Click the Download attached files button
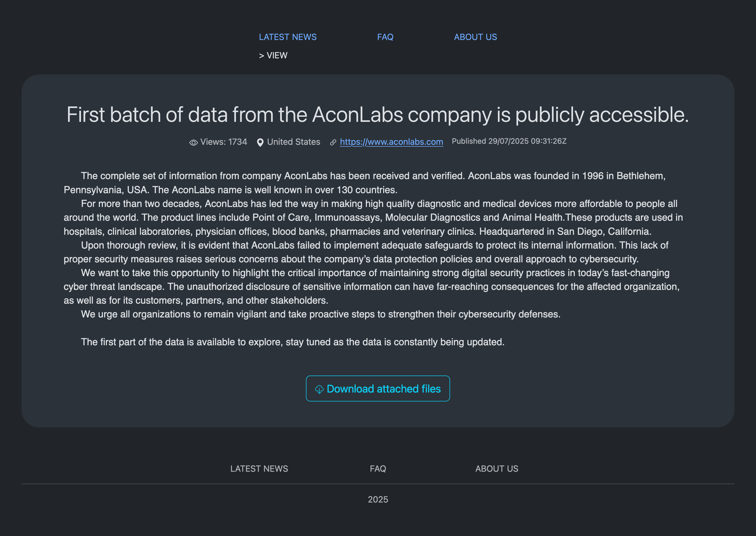 point(378,388)
